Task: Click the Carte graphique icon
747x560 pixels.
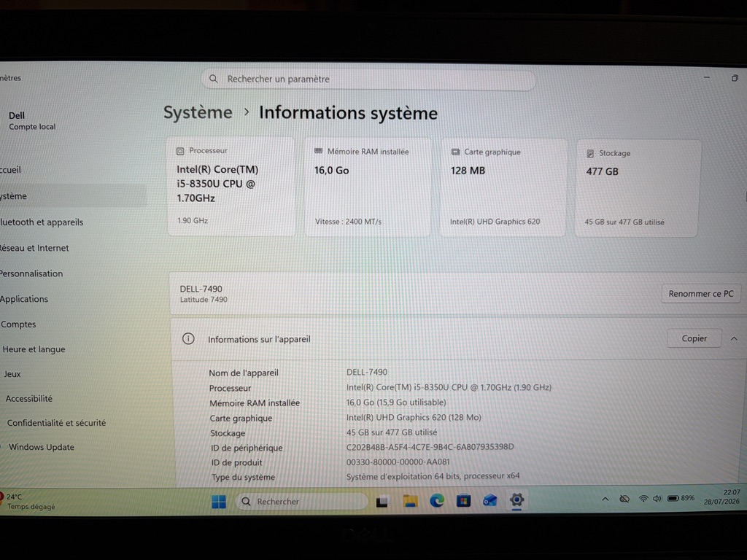Action: 455,152
